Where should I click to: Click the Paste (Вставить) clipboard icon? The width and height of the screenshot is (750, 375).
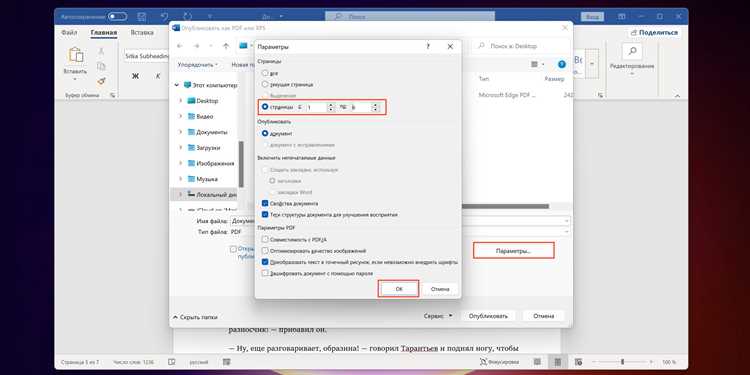pos(76,55)
